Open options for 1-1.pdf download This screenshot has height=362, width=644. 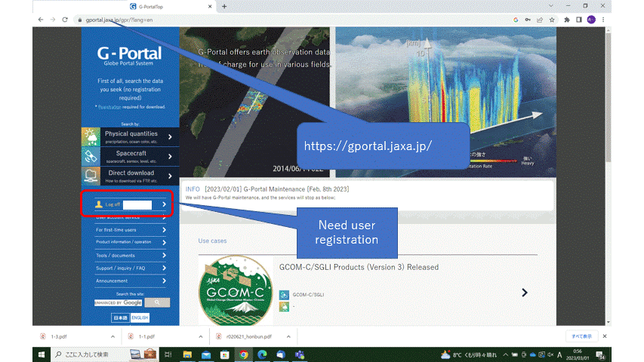tap(200, 336)
